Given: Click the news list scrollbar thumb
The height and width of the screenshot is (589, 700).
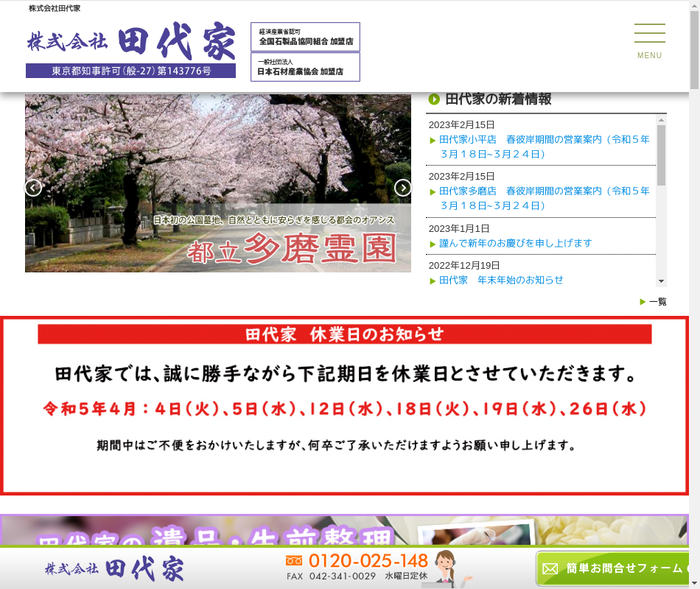Looking at the screenshot, I should pos(661,155).
